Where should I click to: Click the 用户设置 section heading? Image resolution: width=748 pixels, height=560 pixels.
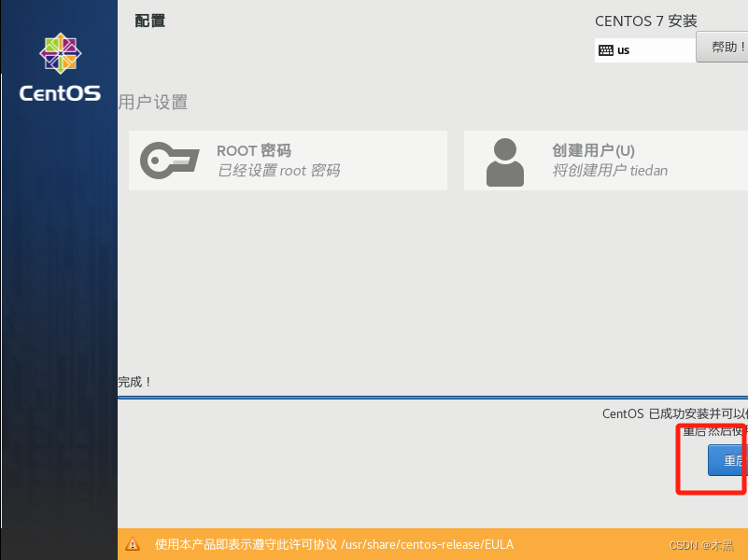[153, 102]
